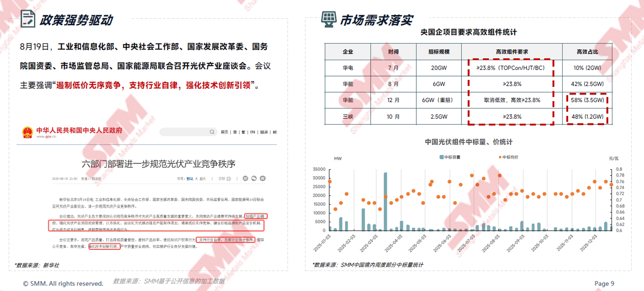Choose the 大 font size option

(x=196, y=179)
